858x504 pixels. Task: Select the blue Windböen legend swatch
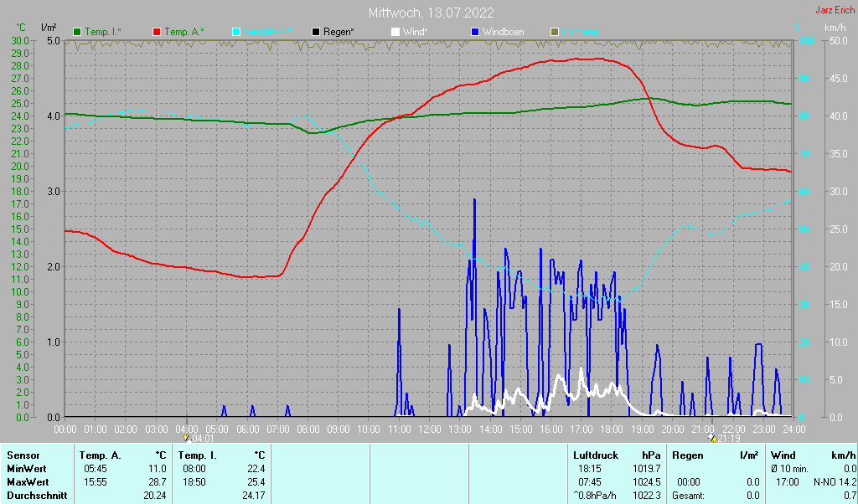(474, 33)
